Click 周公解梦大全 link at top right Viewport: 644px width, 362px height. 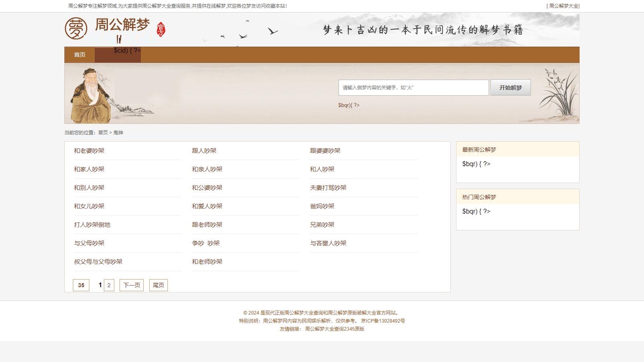point(563,6)
